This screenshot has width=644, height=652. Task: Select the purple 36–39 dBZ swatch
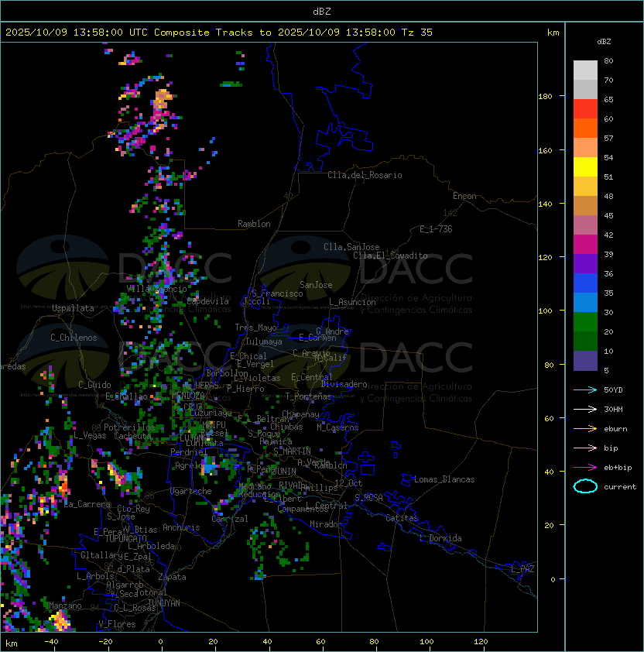coord(585,263)
